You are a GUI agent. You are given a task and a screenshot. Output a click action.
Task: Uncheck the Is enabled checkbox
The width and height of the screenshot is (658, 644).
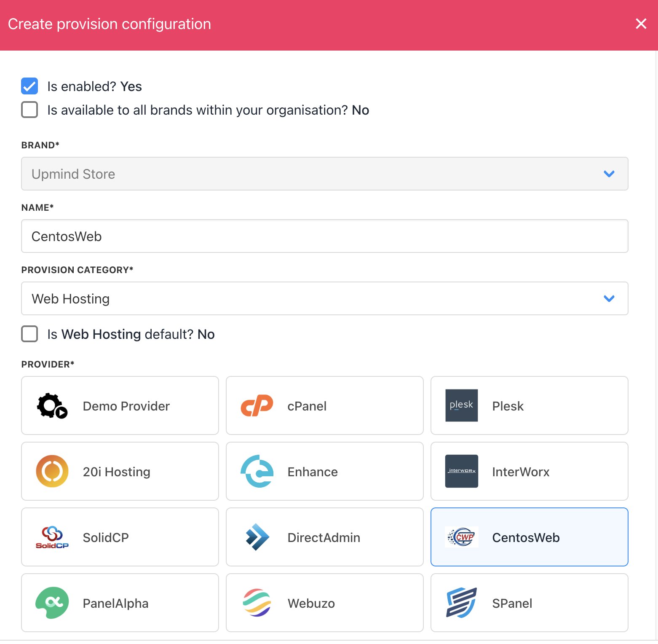(29, 86)
